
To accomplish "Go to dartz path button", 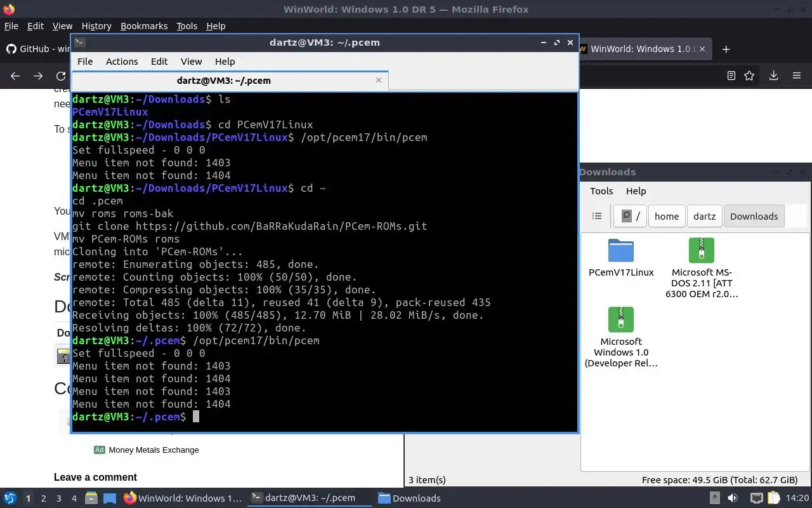I will click(704, 216).
